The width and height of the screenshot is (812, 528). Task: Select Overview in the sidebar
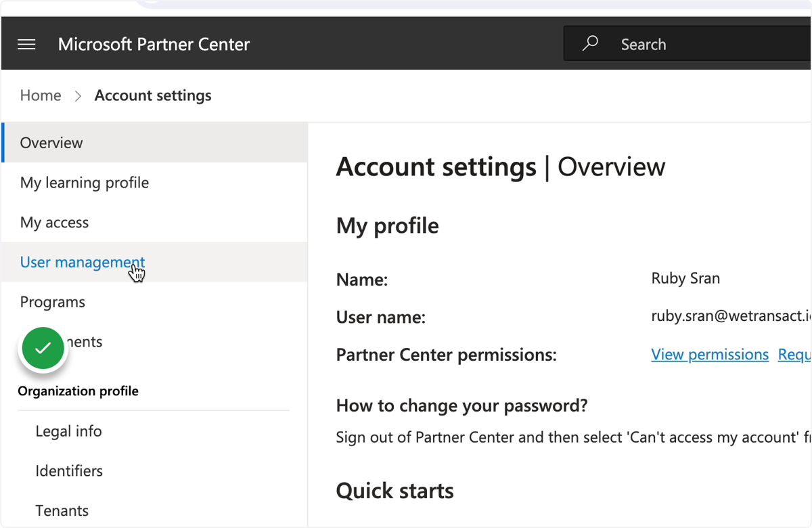point(154,143)
